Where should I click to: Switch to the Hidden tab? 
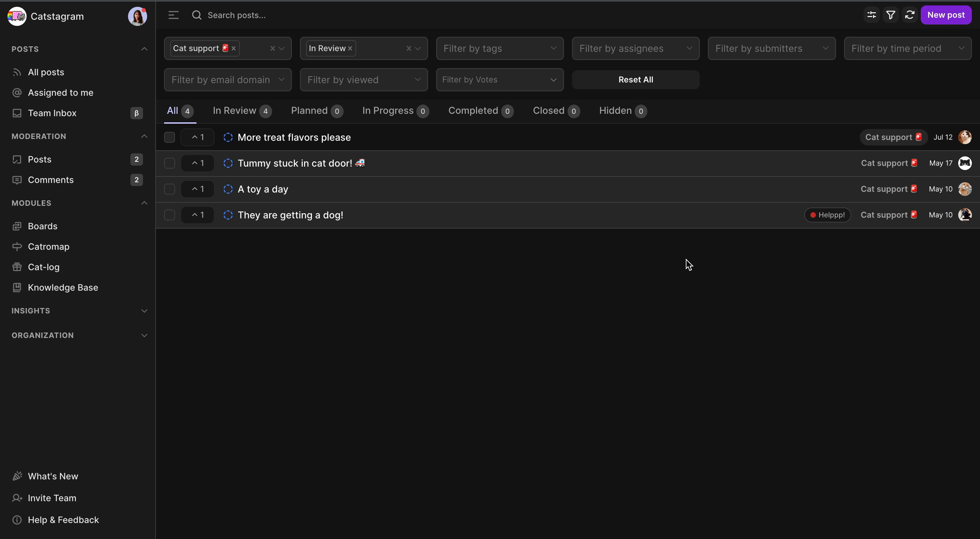click(x=623, y=111)
